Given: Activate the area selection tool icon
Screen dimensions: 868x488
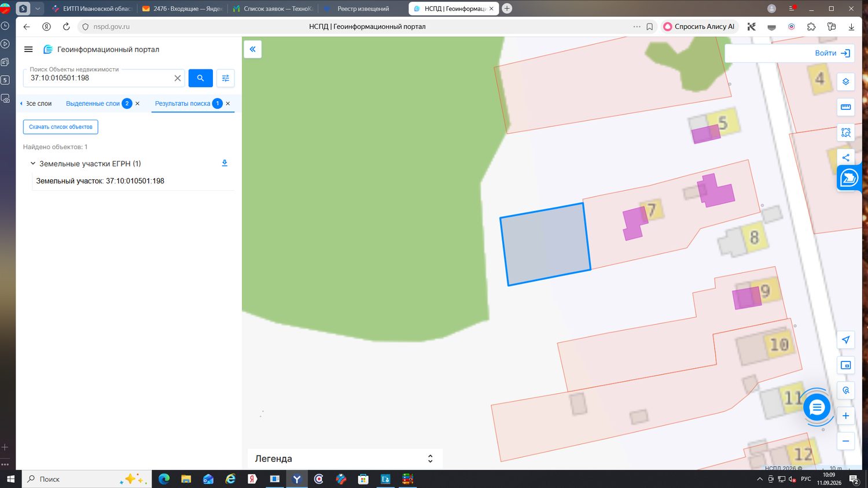Looking at the screenshot, I should pyautogui.click(x=845, y=132).
